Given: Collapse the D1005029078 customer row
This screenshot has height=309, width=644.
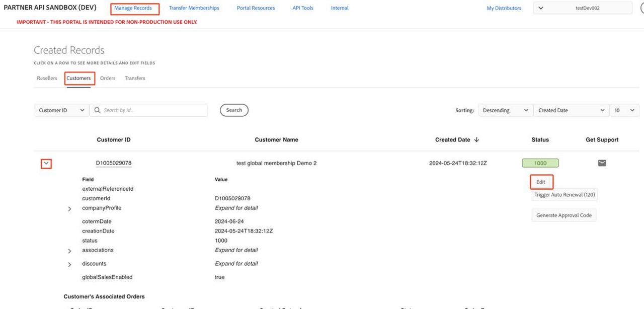Looking at the screenshot, I should pos(46,164).
